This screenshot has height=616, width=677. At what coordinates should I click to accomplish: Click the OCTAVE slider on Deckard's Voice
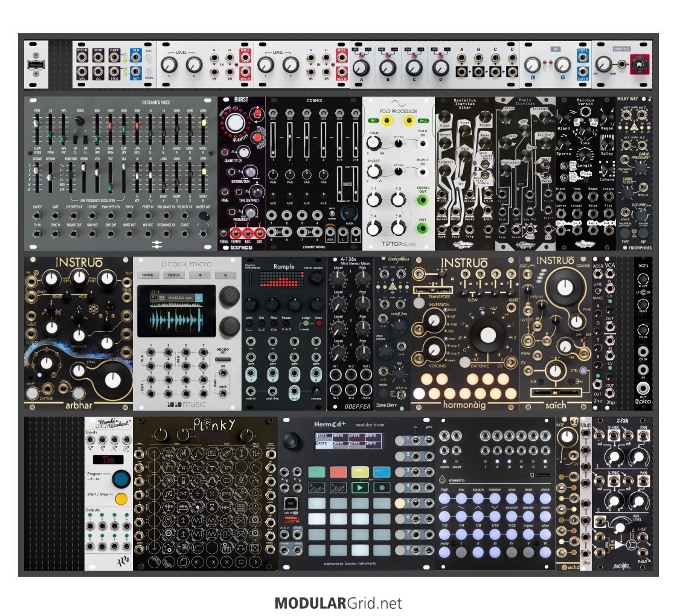[37, 177]
